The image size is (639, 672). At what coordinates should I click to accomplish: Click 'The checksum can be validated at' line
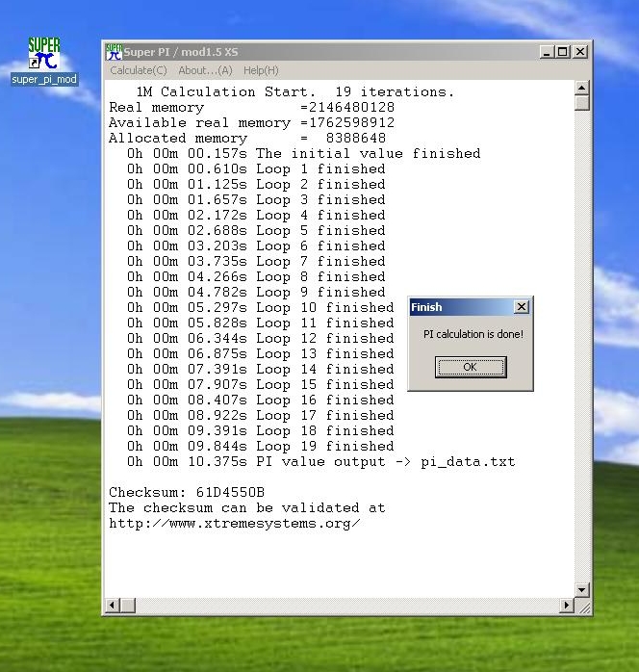(247, 508)
